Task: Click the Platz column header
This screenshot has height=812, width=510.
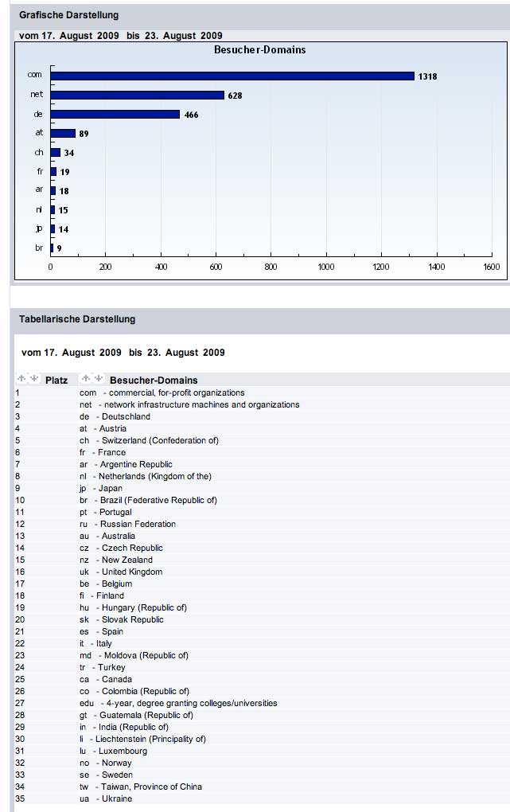Action: pyautogui.click(x=56, y=381)
